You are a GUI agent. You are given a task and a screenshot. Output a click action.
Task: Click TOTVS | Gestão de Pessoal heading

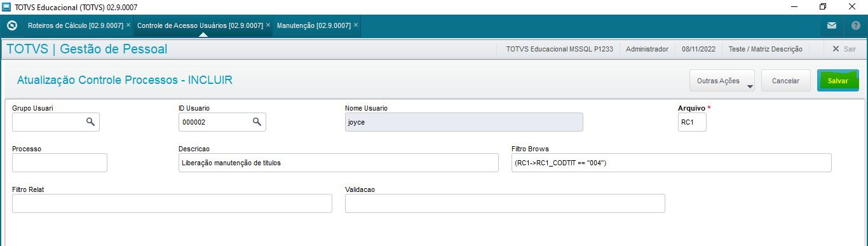tap(87, 49)
